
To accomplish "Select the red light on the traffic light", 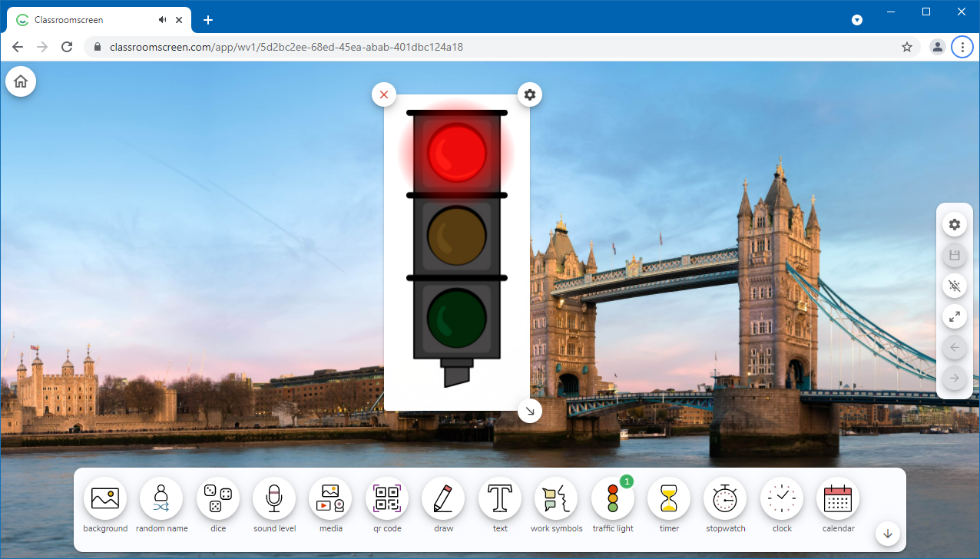I will point(457,151).
